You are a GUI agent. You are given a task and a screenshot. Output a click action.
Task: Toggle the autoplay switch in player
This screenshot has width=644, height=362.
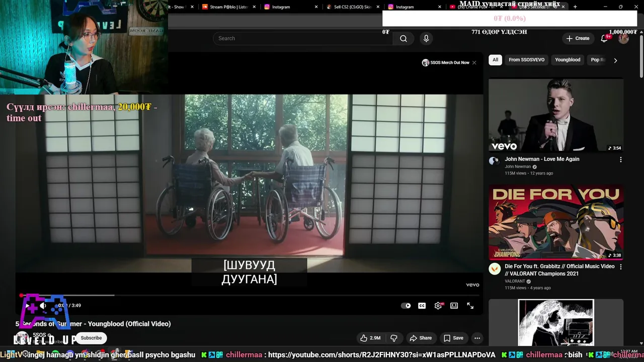click(406, 306)
